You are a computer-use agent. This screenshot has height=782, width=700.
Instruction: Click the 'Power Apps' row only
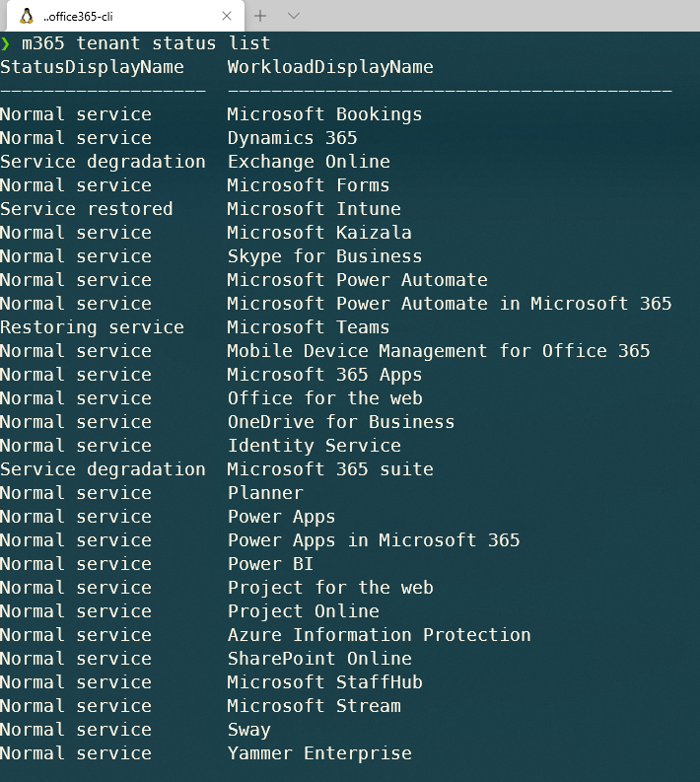(281, 517)
